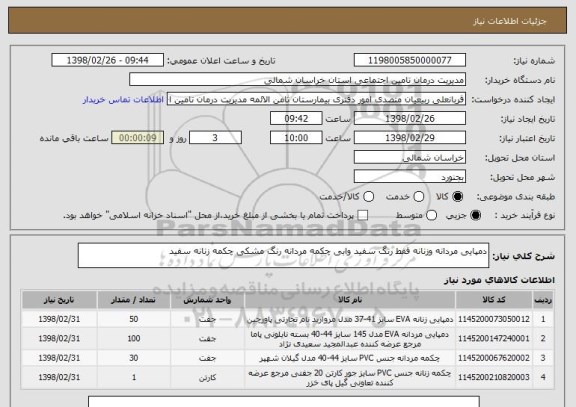Click the نام کالا column header
Screen dimensions: 576x407
[350, 300]
